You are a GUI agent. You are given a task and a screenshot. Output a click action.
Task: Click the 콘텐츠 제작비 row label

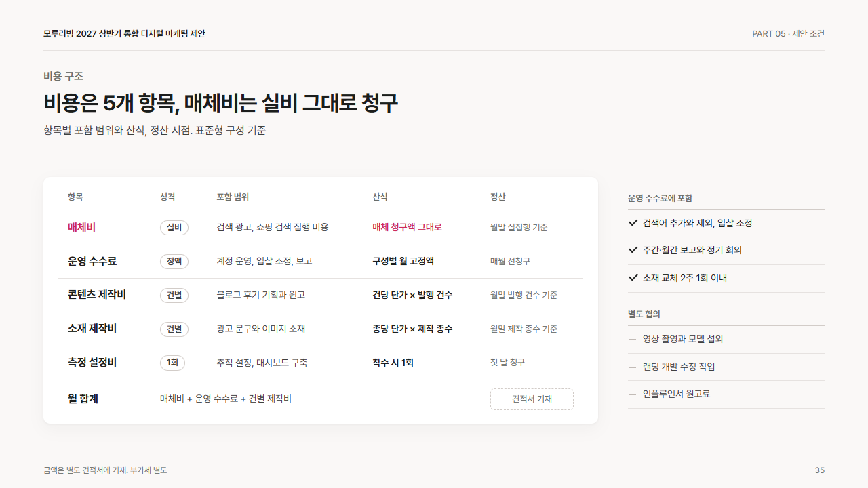coord(97,295)
